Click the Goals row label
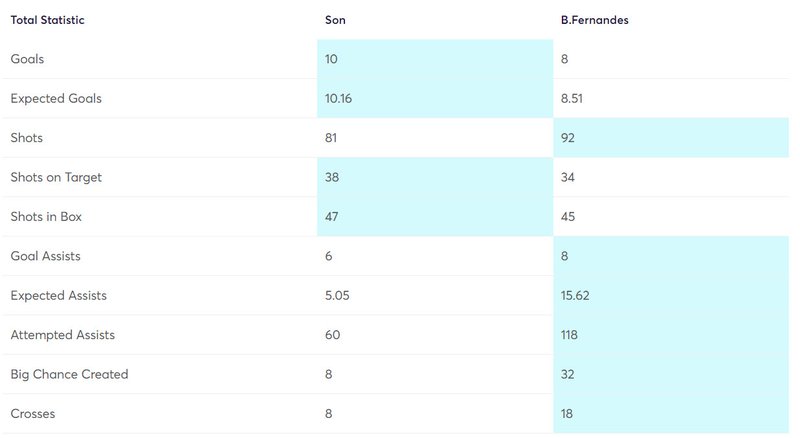Image resolution: width=800 pixels, height=438 pixels. (27, 59)
